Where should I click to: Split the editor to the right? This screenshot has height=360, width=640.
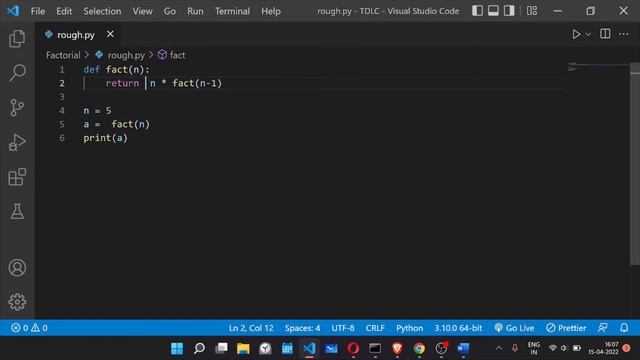(605, 34)
